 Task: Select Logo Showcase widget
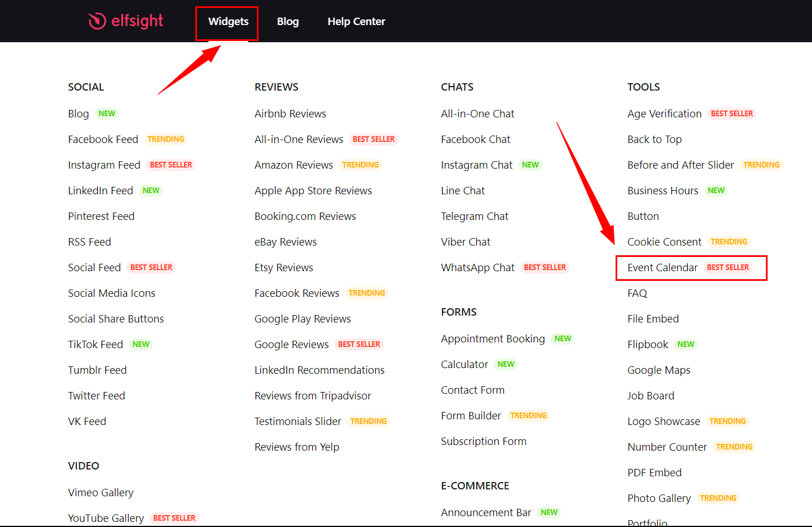664,422
